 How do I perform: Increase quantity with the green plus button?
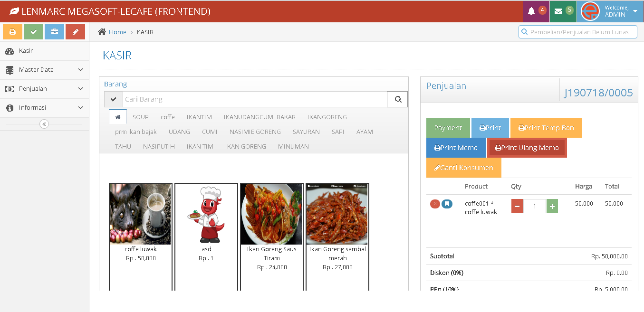(552, 206)
